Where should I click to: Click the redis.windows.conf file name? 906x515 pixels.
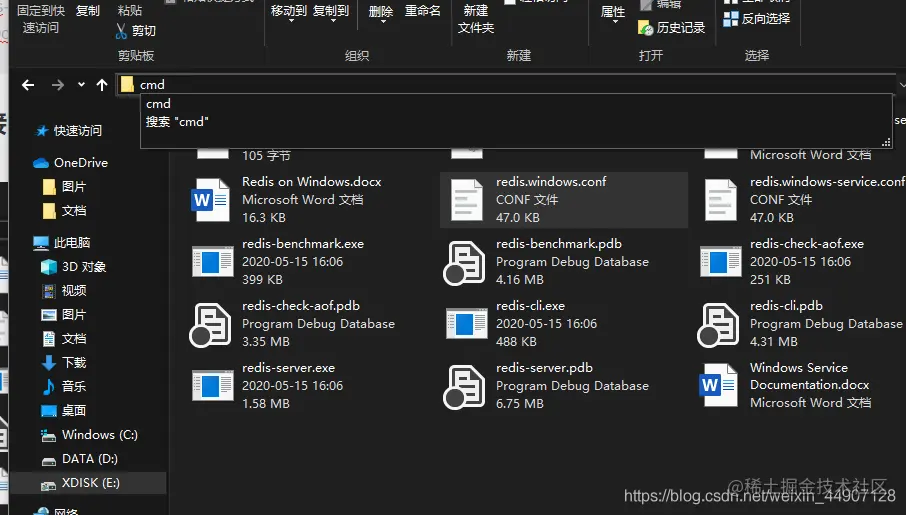pyautogui.click(x=551, y=181)
